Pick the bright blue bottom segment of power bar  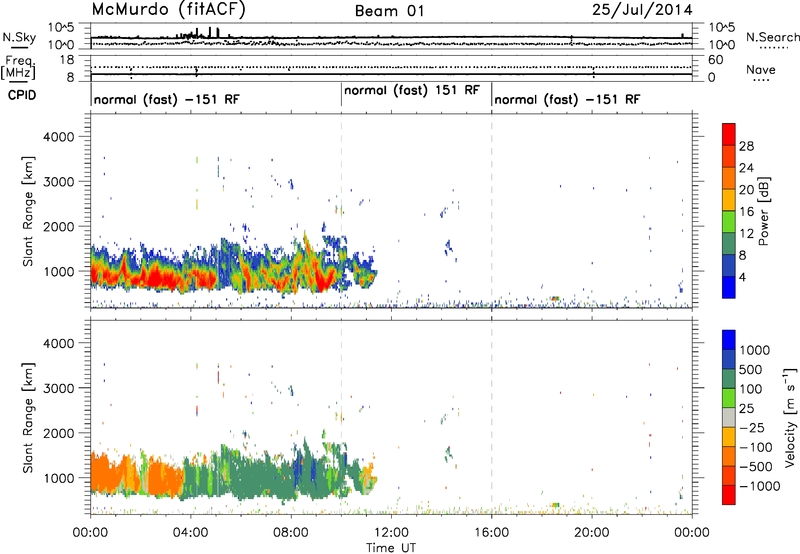point(729,287)
